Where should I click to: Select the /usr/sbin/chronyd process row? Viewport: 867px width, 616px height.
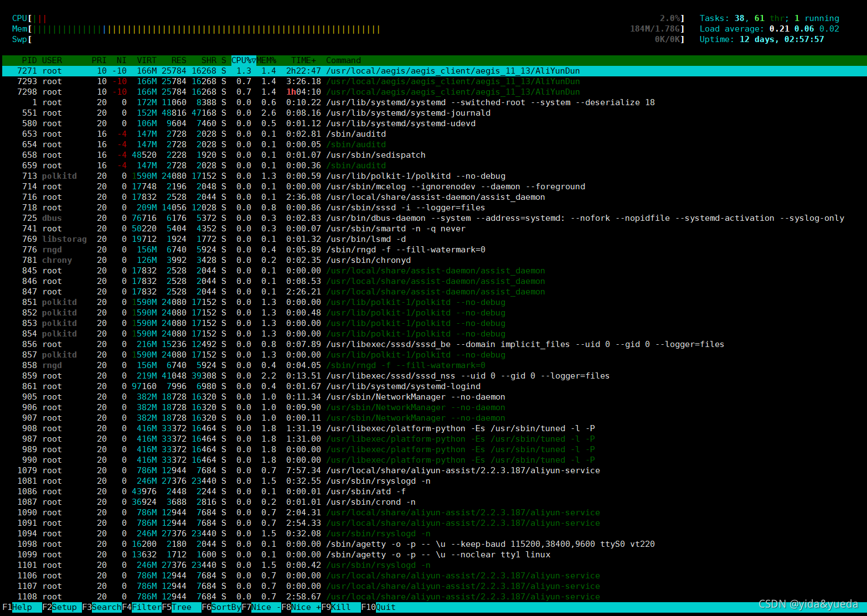433,260
